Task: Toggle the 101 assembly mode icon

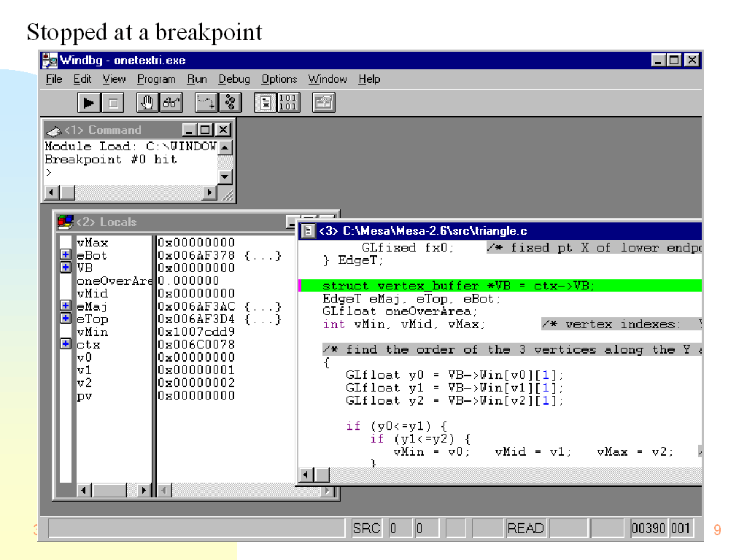Action: 288,103
